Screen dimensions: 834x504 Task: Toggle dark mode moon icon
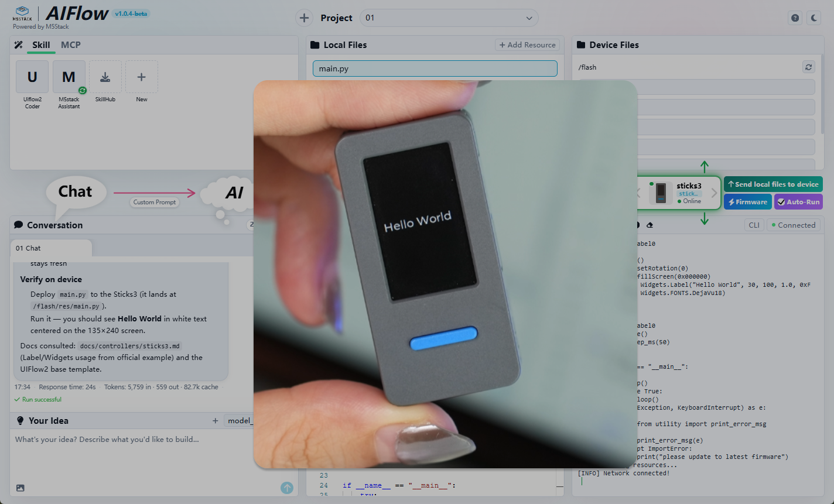(x=814, y=18)
